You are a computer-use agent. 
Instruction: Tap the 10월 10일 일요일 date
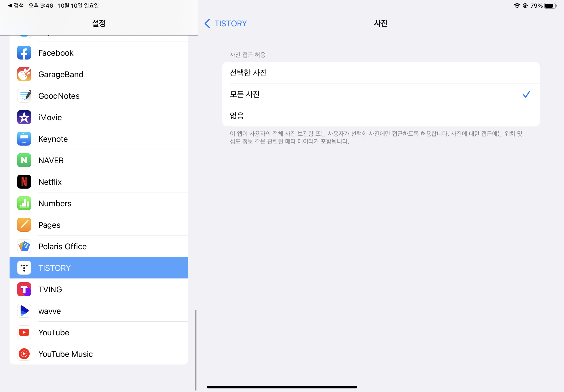(78, 6)
